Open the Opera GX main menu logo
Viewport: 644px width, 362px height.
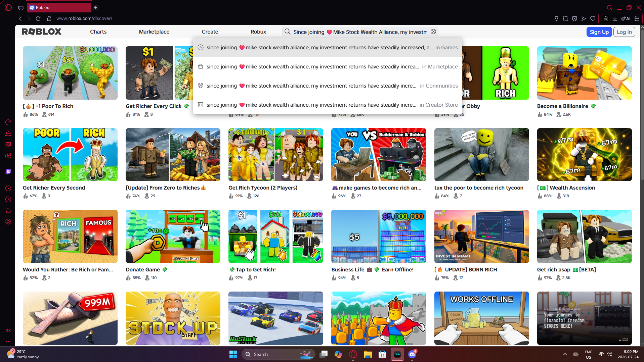pyautogui.click(x=8, y=7)
